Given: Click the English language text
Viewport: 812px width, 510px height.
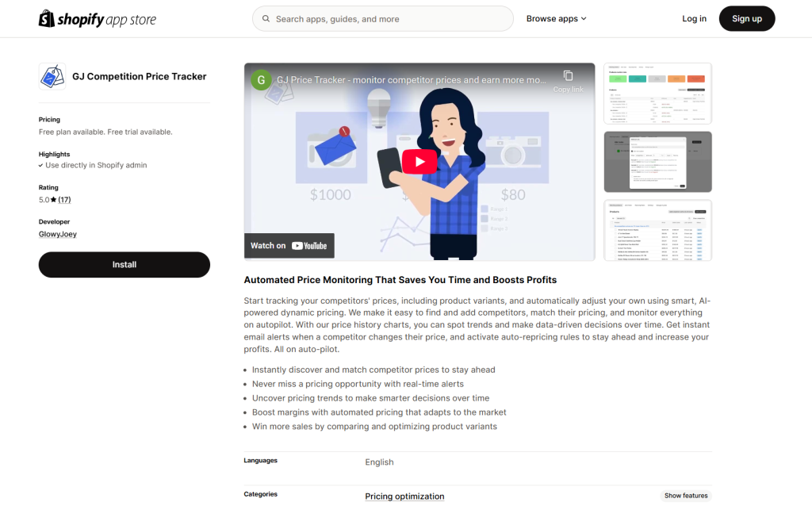Looking at the screenshot, I should tap(379, 462).
